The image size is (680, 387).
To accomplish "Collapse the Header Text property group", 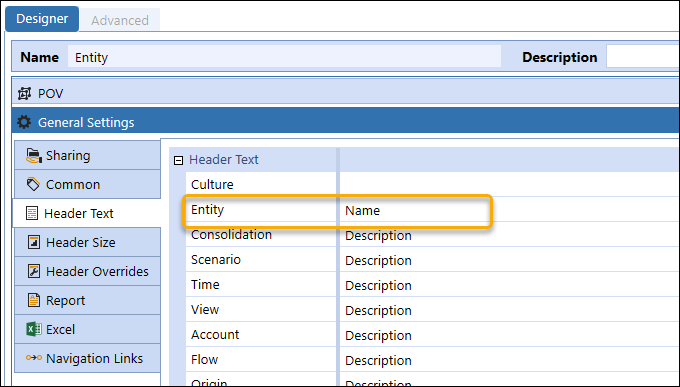I will click(178, 161).
